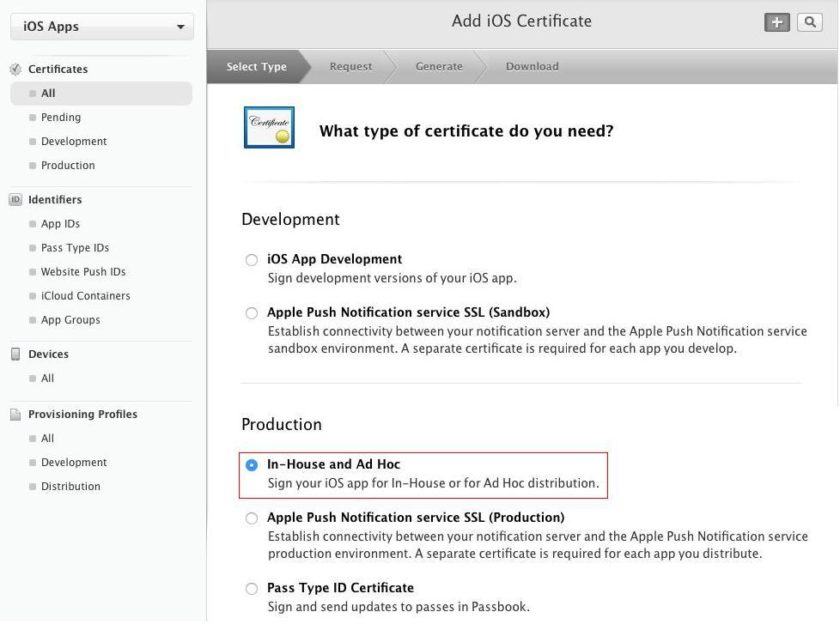Image resolution: width=840 pixels, height=624 pixels.
Task: Open Development under Certificates
Action: click(74, 142)
